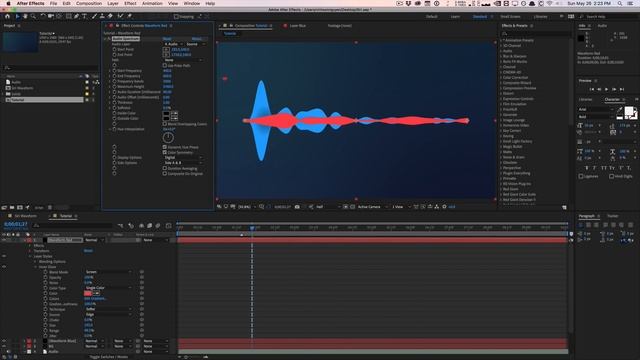This screenshot has height=360, width=640.
Task: Open the Technique Softer dropdown
Action: pos(109,309)
